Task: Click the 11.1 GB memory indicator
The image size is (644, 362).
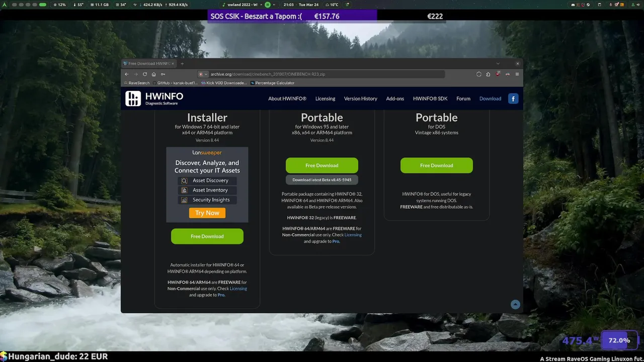Action: point(99,5)
